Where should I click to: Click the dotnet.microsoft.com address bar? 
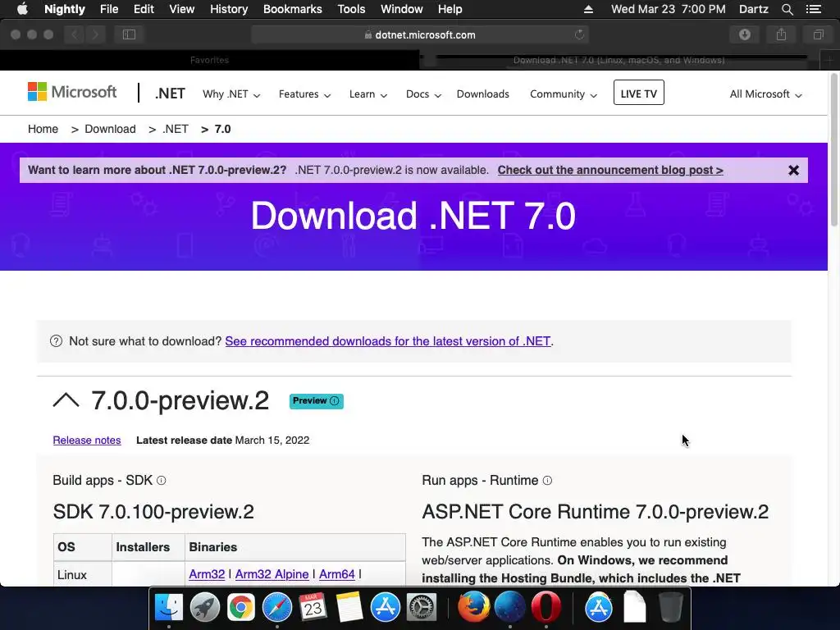click(420, 34)
